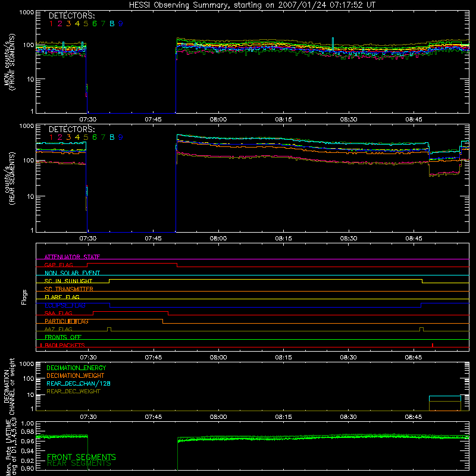Click the REAR SEGMENTS livetime legend label

pos(79,464)
